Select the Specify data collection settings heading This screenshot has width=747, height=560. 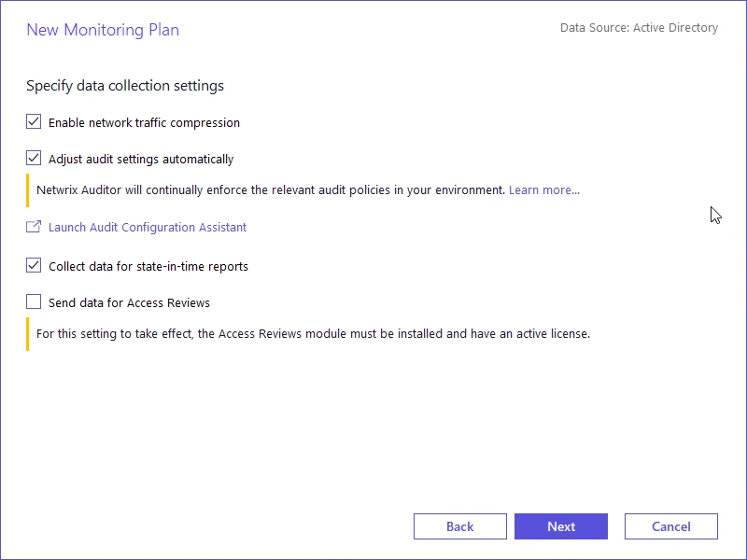point(125,85)
